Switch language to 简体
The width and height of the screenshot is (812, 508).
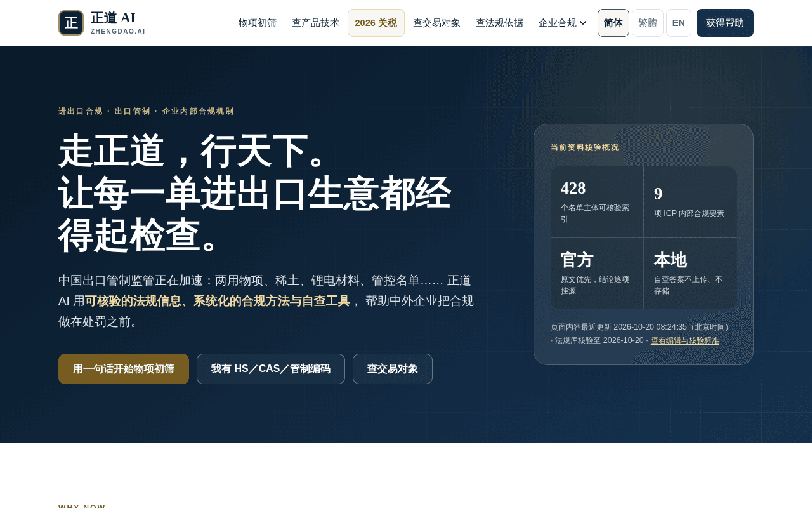613,23
